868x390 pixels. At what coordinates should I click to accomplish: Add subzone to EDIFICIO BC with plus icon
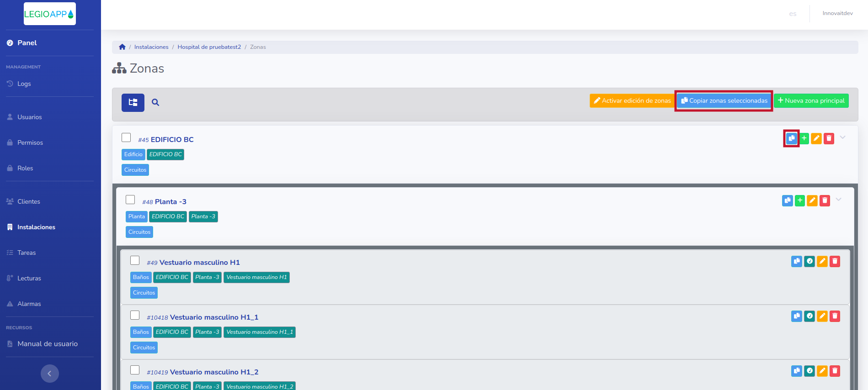point(804,138)
